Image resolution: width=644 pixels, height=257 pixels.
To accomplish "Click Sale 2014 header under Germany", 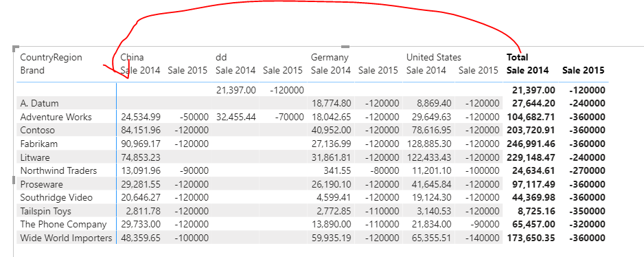I will (x=331, y=70).
